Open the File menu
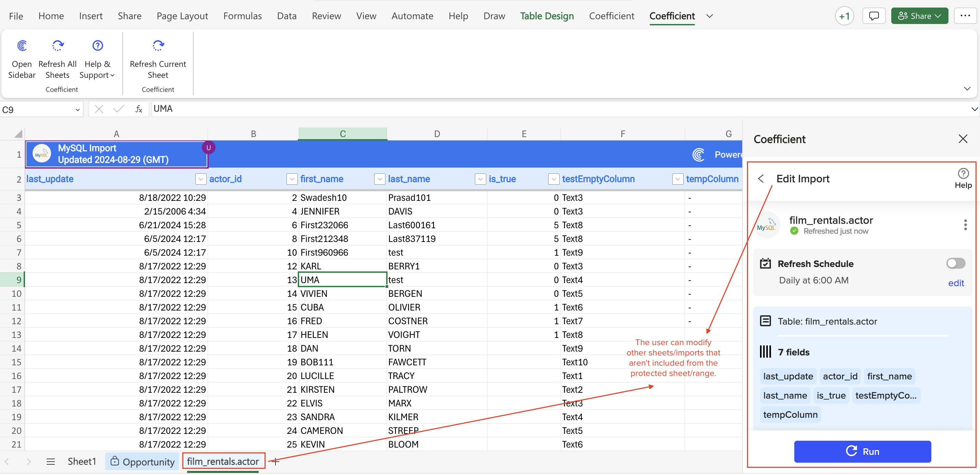980x475 pixels. click(16, 16)
